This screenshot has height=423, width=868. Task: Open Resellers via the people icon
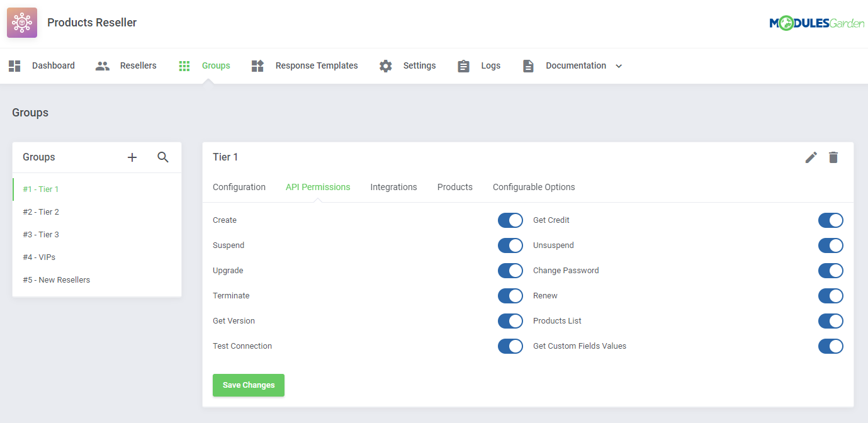[x=103, y=66]
